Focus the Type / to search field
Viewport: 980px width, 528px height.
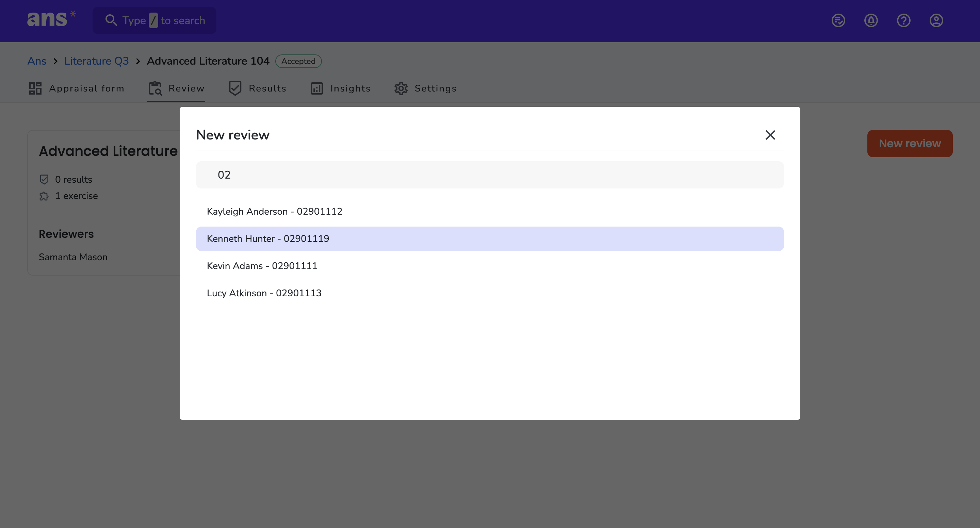point(154,20)
